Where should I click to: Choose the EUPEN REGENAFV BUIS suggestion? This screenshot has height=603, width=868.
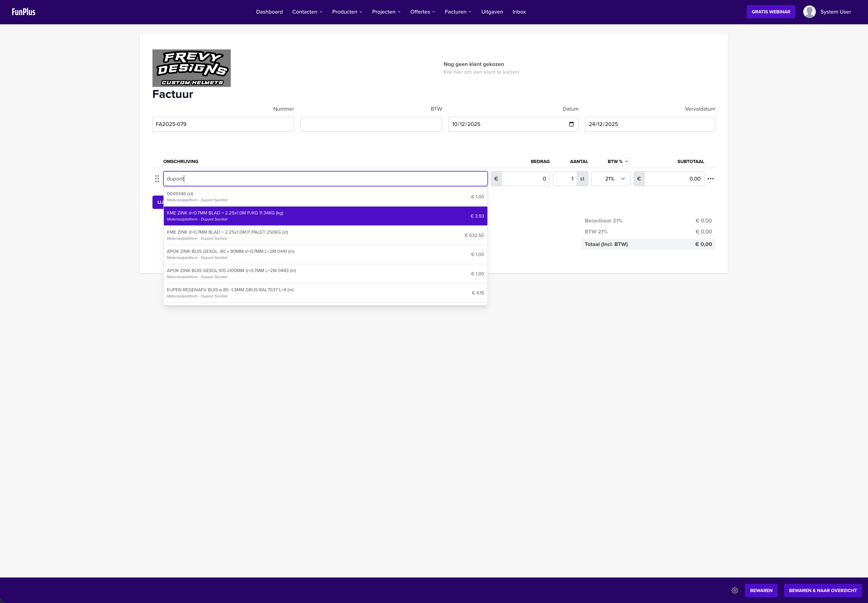pos(325,293)
